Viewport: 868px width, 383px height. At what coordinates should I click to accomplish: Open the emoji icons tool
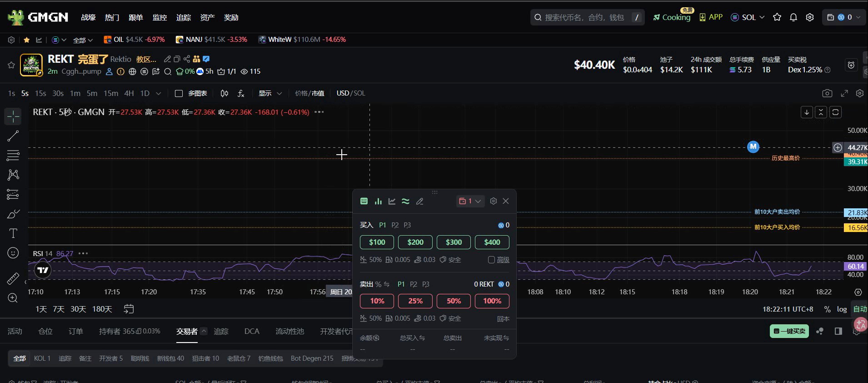click(13, 253)
